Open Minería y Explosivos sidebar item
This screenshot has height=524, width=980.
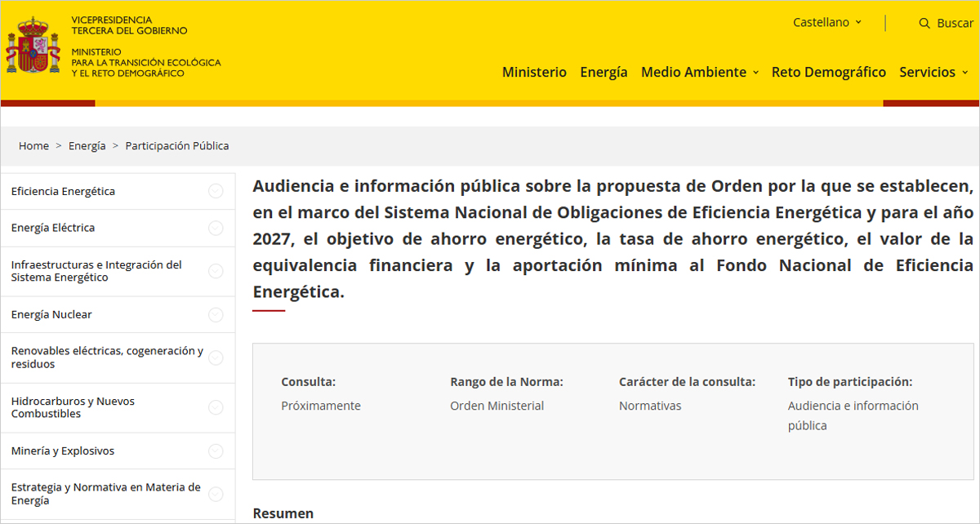(x=63, y=451)
